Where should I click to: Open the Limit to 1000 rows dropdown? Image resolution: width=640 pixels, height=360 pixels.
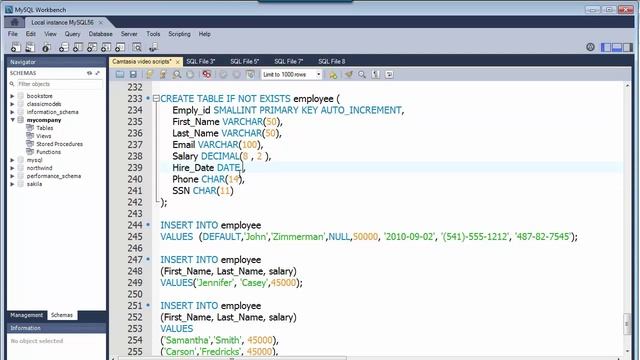point(291,74)
